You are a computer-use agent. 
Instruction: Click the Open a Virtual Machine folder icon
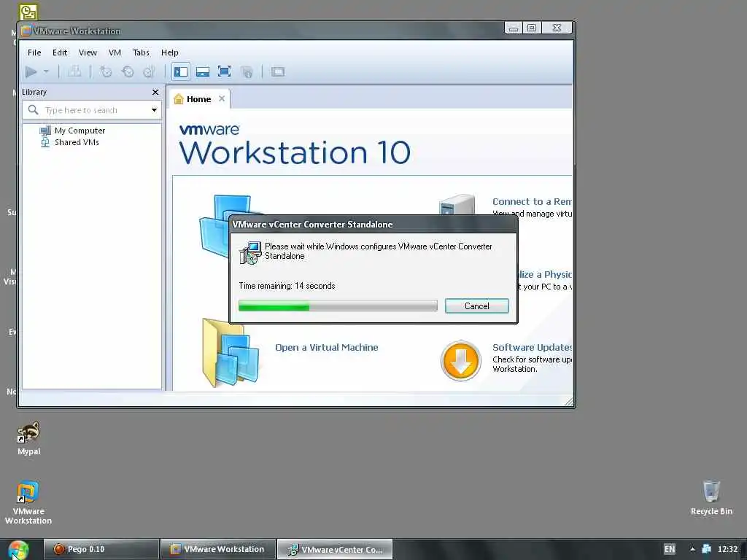tap(231, 353)
